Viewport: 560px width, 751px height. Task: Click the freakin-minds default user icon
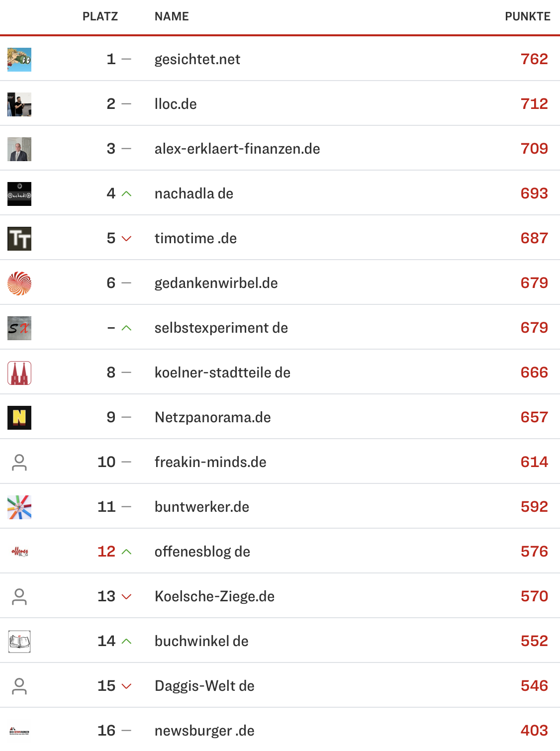click(x=19, y=463)
